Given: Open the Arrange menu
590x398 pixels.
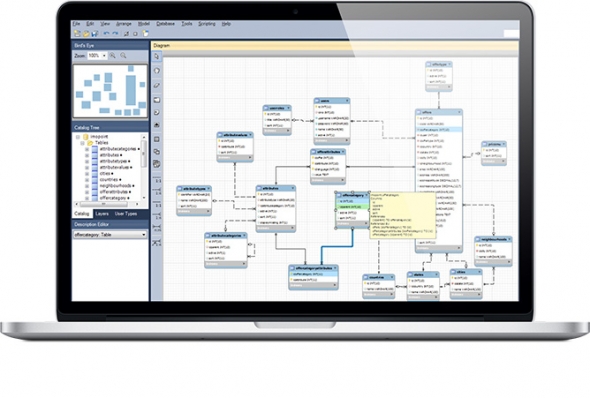Looking at the screenshot, I should (x=123, y=24).
